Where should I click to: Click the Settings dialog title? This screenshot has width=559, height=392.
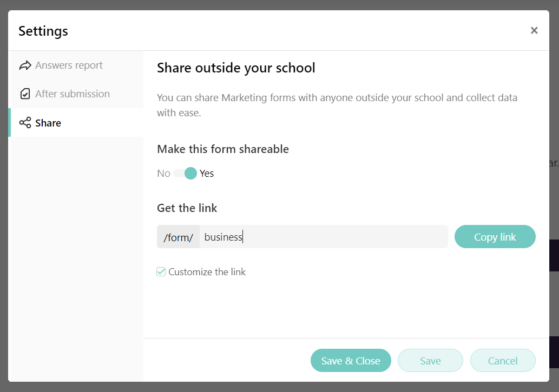pyautogui.click(x=43, y=31)
